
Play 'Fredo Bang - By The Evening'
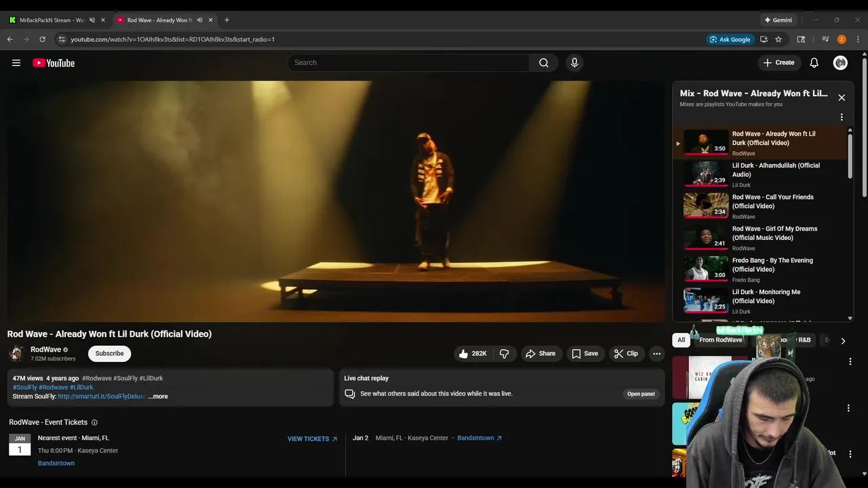pyautogui.click(x=760, y=270)
